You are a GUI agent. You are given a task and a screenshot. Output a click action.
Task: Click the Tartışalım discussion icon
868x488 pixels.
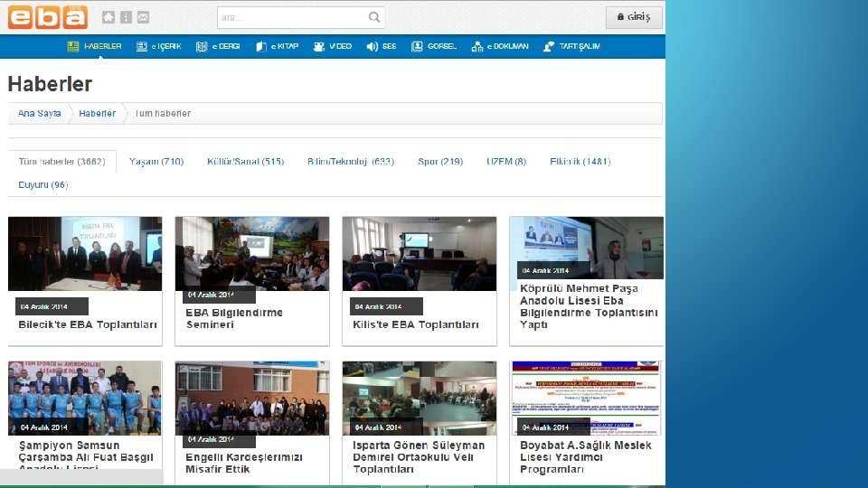pyautogui.click(x=549, y=46)
